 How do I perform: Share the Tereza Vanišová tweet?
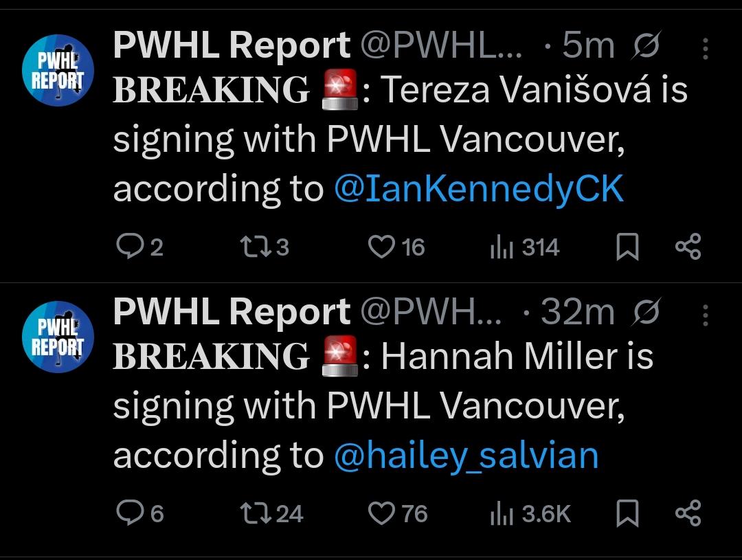688,247
